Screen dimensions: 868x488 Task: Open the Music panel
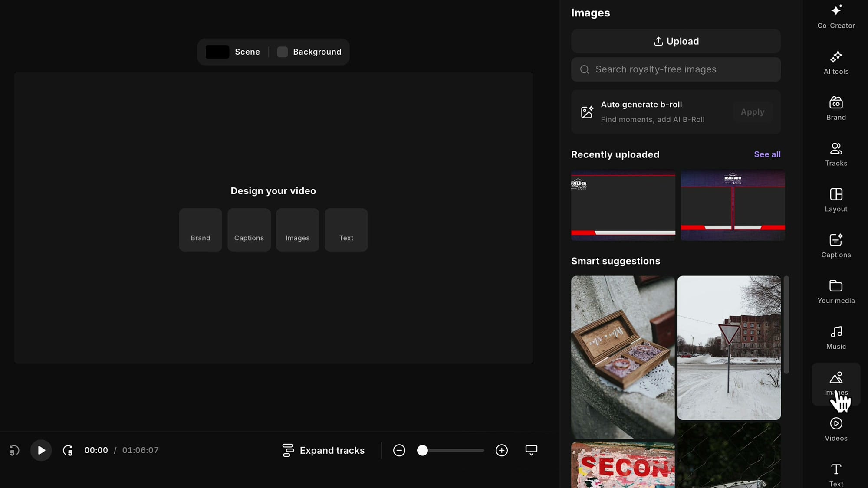(835, 337)
